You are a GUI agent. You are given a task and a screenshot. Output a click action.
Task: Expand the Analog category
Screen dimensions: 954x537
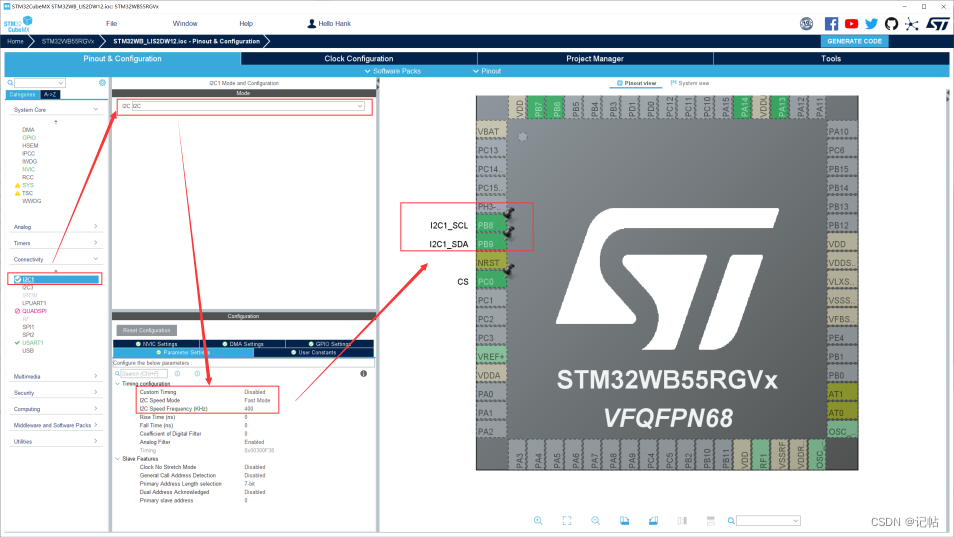96,226
